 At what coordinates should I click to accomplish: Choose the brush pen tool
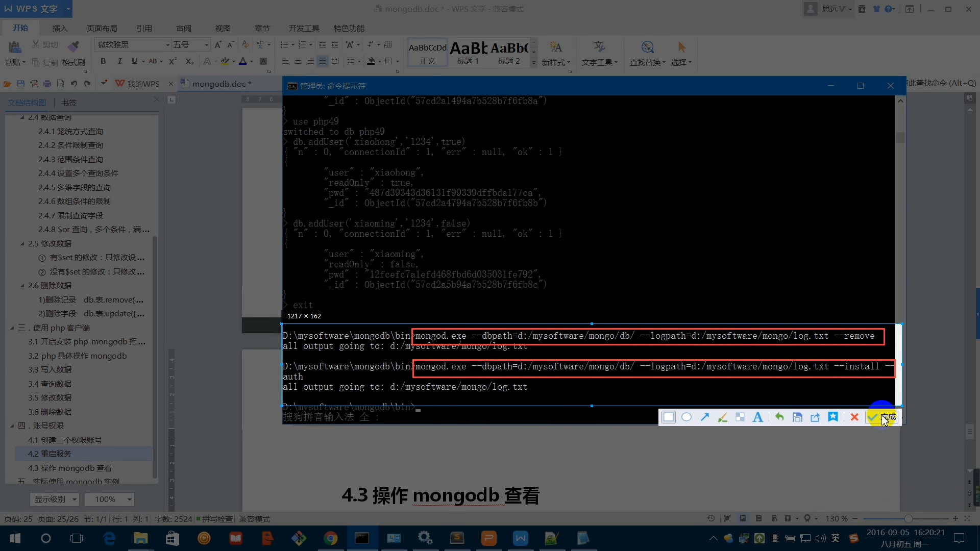[x=722, y=417]
